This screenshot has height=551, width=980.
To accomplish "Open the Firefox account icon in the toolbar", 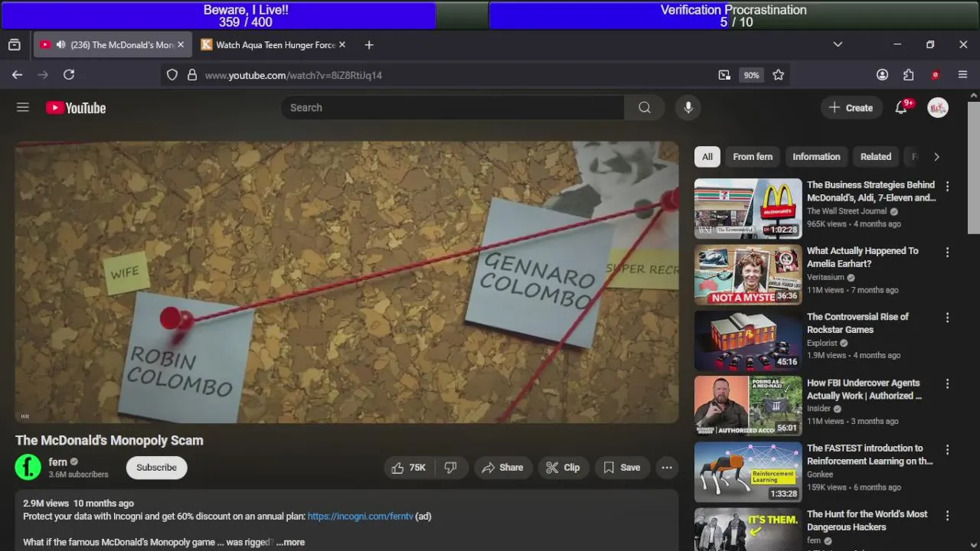I will tap(882, 75).
